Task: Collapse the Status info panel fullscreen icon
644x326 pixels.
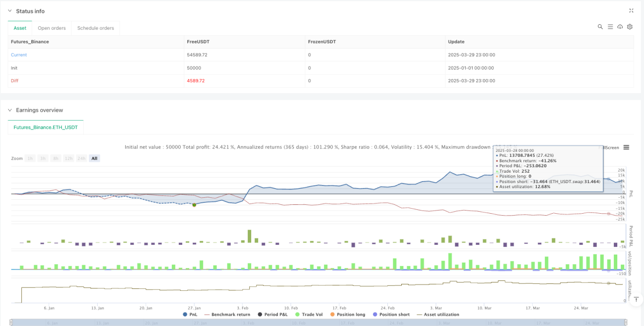Action: tap(631, 10)
